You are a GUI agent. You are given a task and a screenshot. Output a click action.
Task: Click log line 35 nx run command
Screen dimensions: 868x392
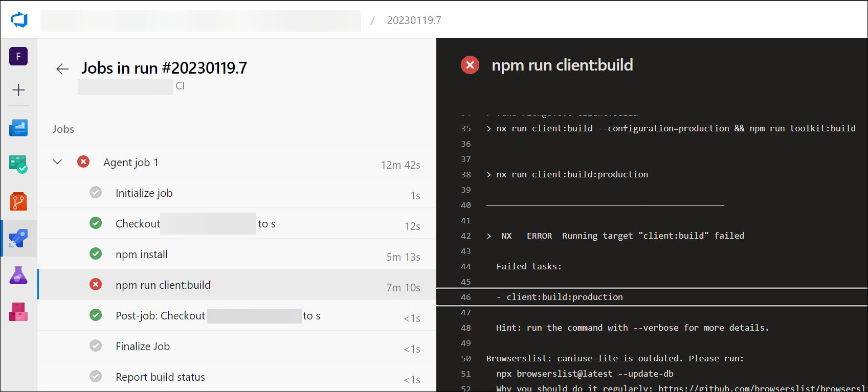(671, 128)
